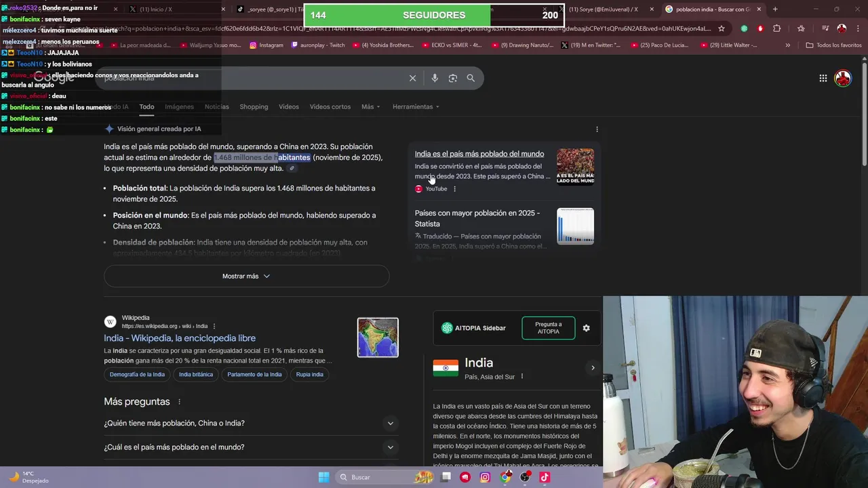Open the ChatGPT extension icon in toolbar

pyautogui.click(x=745, y=28)
